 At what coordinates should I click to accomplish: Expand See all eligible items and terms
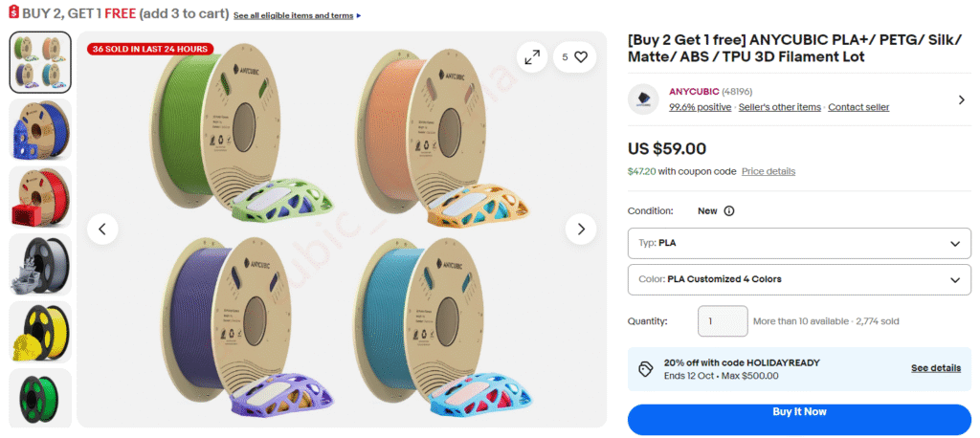tap(298, 16)
